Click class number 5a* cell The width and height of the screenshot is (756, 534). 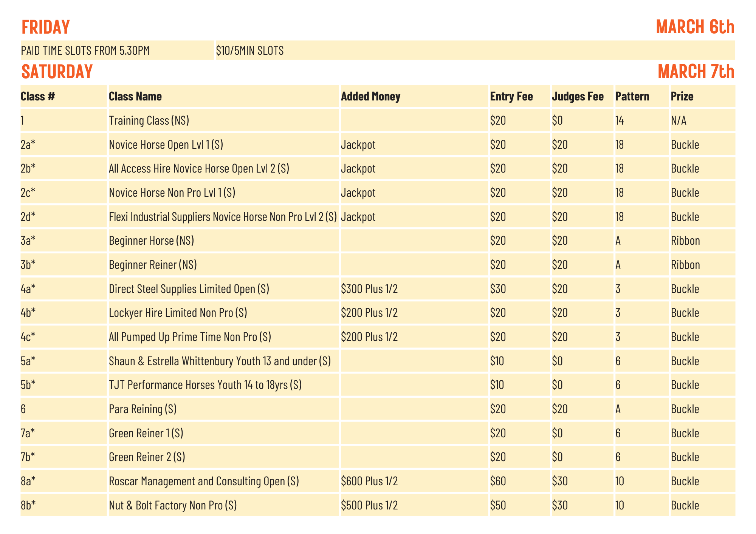click(28, 361)
